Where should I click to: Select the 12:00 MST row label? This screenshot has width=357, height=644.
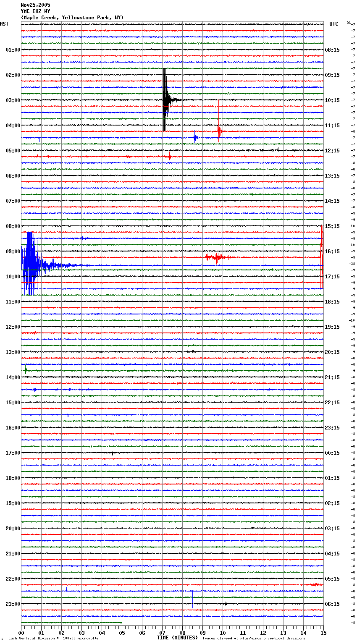click(x=13, y=327)
